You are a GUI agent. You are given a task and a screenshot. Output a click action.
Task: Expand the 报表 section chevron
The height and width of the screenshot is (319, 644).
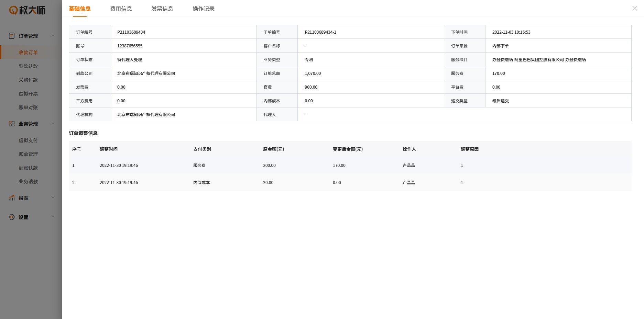point(53,197)
